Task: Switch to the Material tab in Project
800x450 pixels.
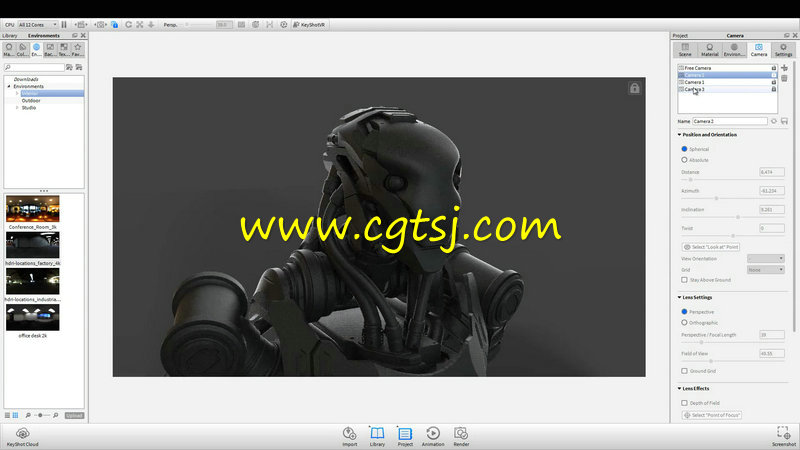Action: (709, 49)
